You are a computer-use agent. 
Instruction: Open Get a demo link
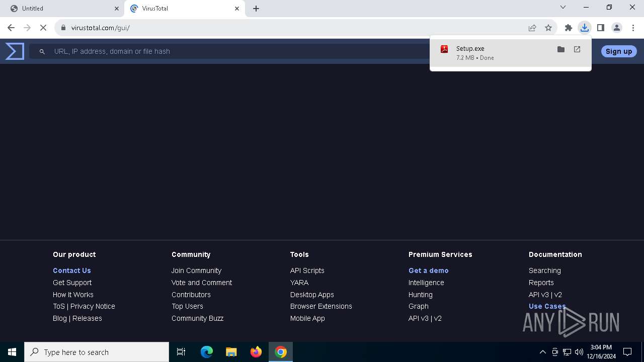(428, 270)
